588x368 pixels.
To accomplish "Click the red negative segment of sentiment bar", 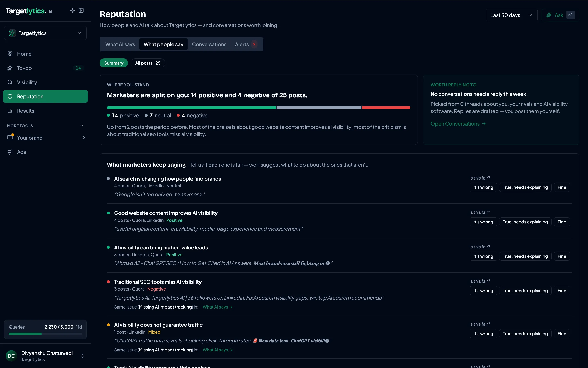I will [x=386, y=108].
